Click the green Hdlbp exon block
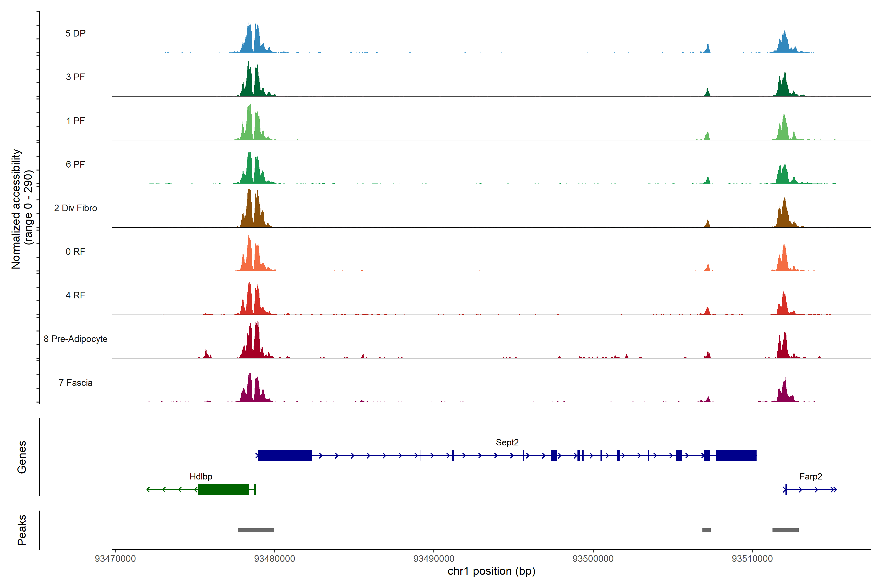 223,489
